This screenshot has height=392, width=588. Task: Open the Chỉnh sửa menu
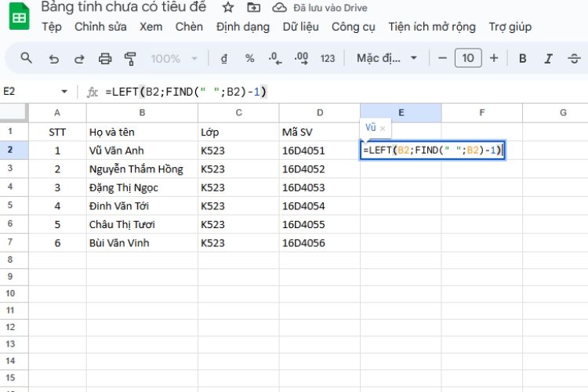(x=100, y=27)
